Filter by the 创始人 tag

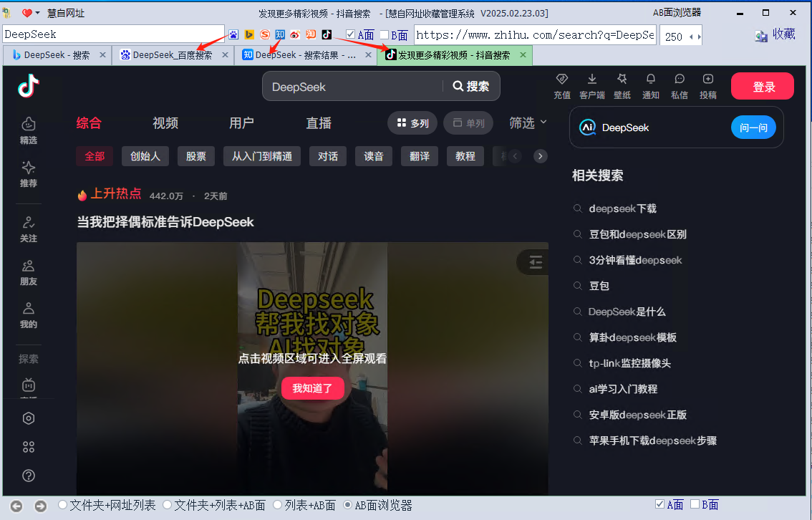(x=145, y=156)
